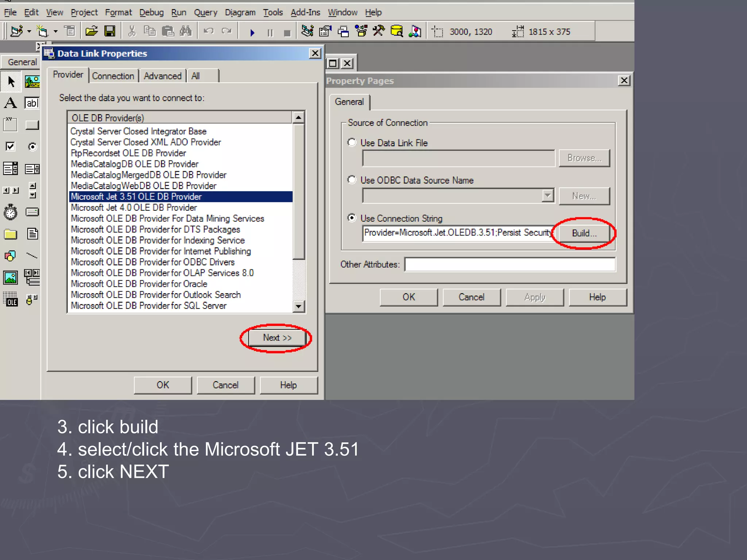The width and height of the screenshot is (747, 560).
Task: Open the ODBC Data Source Name dropdown
Action: (547, 196)
